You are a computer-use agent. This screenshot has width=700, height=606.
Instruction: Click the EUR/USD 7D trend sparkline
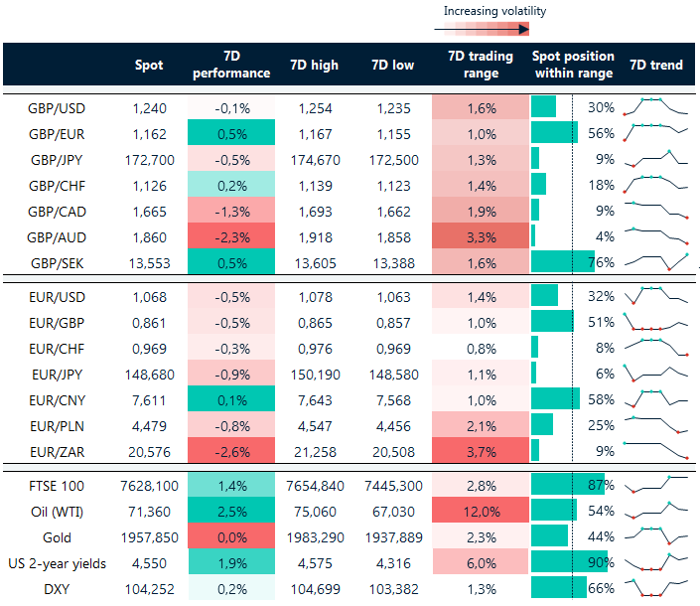pos(655,295)
